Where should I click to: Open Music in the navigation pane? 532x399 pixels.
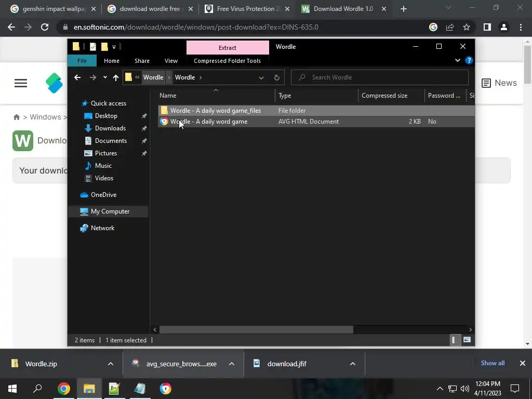pyautogui.click(x=103, y=166)
